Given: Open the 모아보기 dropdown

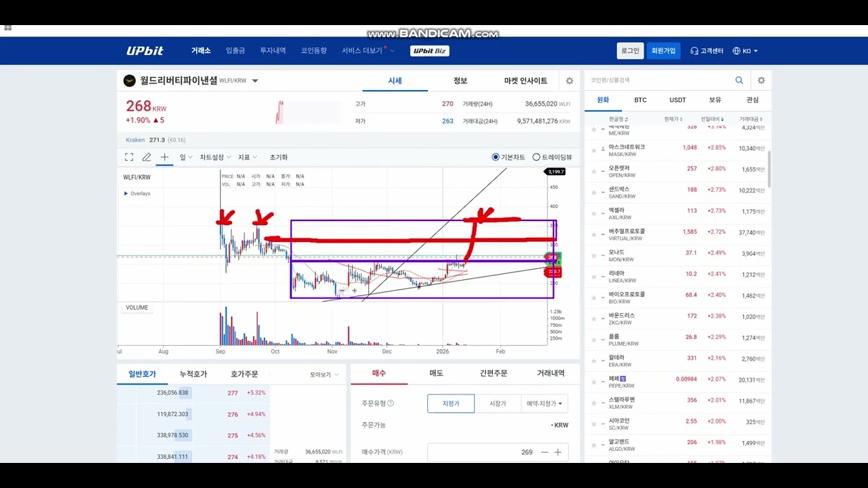Looking at the screenshot, I should click(323, 375).
